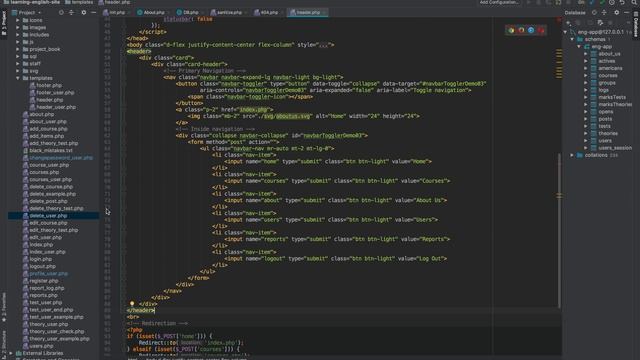Open in Firefox browser icon in editor
Image resolution: width=640 pixels, height=360 pixels.
click(521, 30)
